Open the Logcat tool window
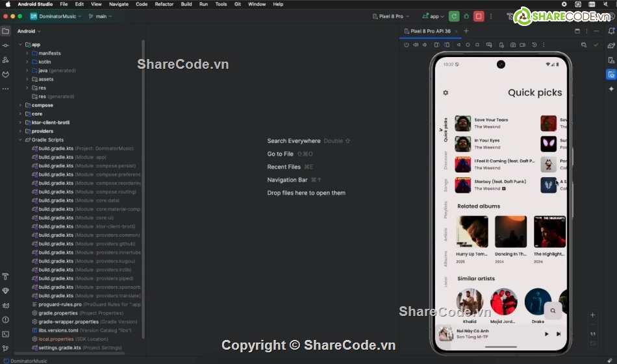 [x=5, y=306]
